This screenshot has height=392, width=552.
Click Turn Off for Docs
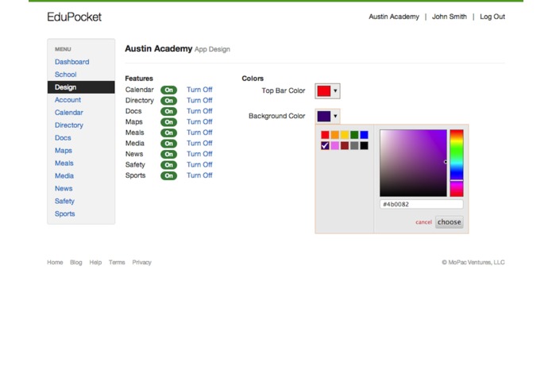point(199,111)
